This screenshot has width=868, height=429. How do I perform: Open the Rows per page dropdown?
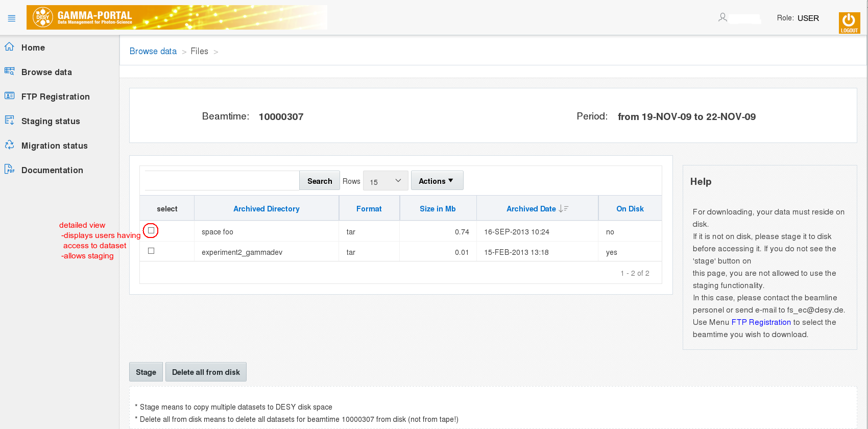click(x=385, y=181)
